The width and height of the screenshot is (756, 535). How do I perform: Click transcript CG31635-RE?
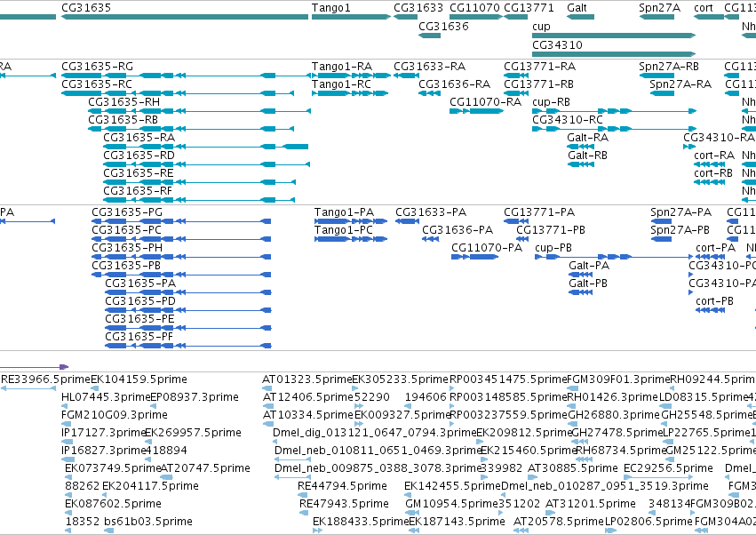point(138,173)
